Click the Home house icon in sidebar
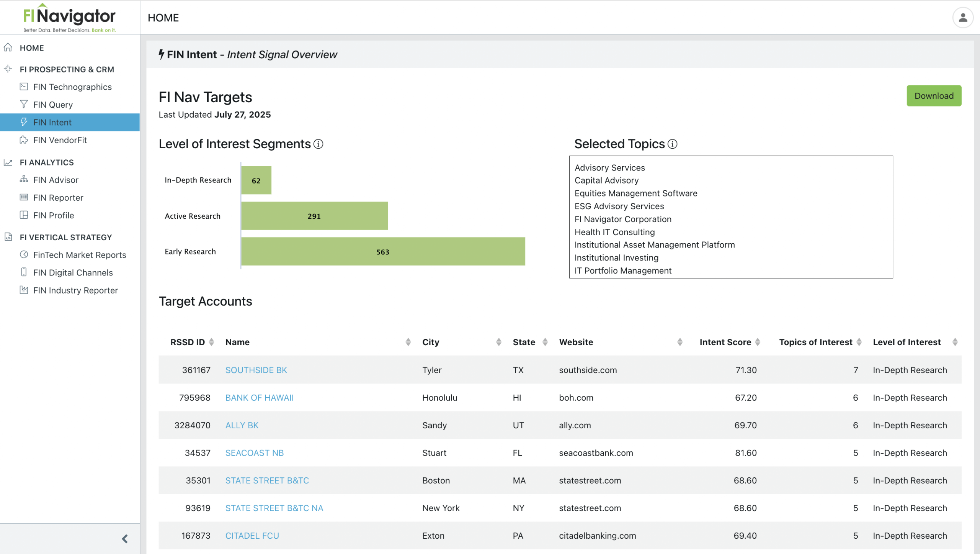The height and width of the screenshot is (554, 980). pyautogui.click(x=8, y=48)
